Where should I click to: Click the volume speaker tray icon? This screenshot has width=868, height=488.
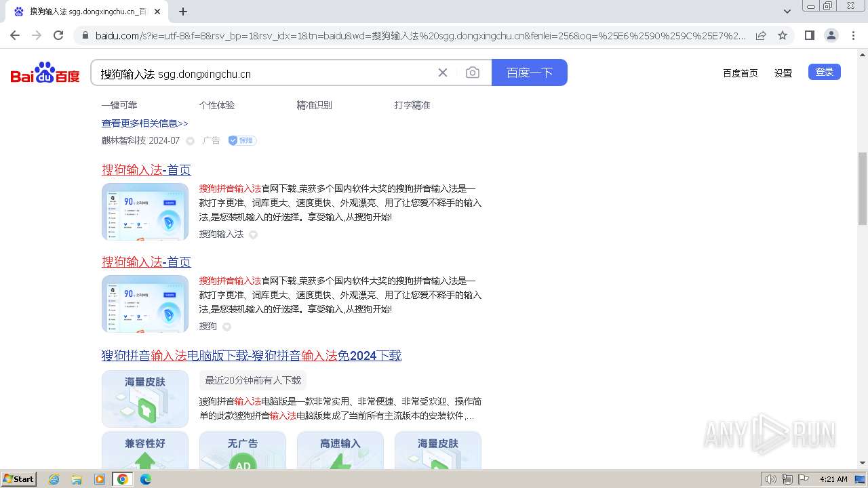coord(771,479)
